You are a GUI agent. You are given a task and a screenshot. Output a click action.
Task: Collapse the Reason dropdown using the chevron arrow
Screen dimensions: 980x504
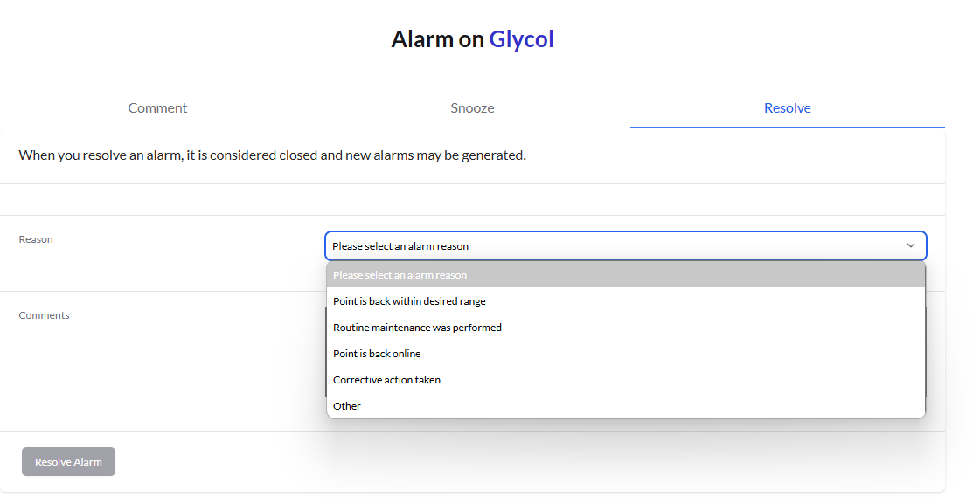(x=911, y=246)
